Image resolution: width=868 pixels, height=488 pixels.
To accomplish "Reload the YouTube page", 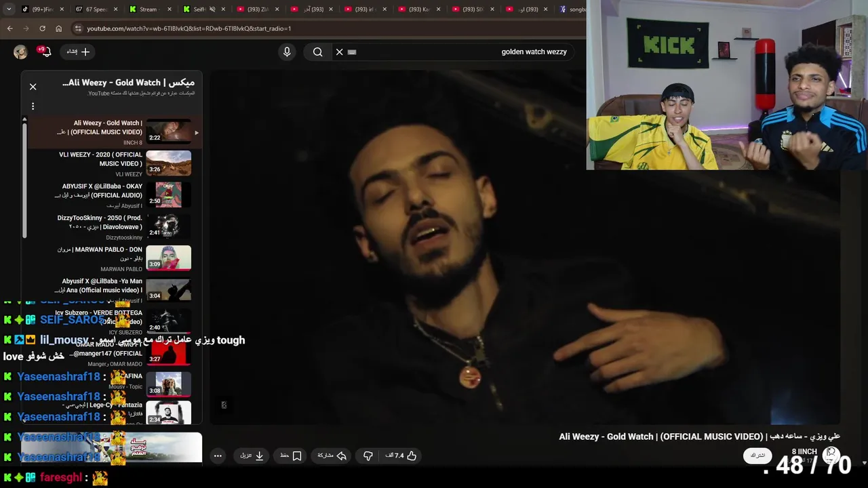I will tap(42, 28).
